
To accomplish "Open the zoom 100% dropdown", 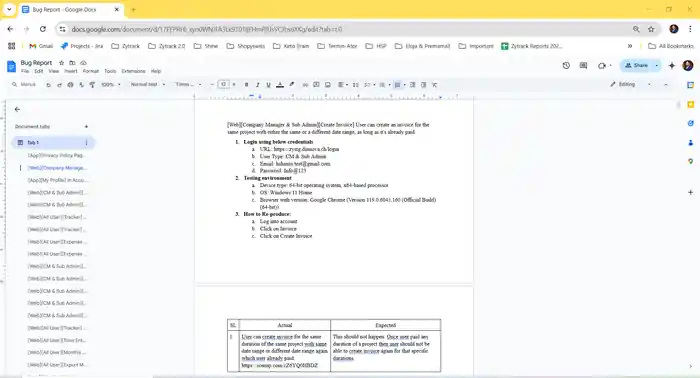I will coord(111,85).
